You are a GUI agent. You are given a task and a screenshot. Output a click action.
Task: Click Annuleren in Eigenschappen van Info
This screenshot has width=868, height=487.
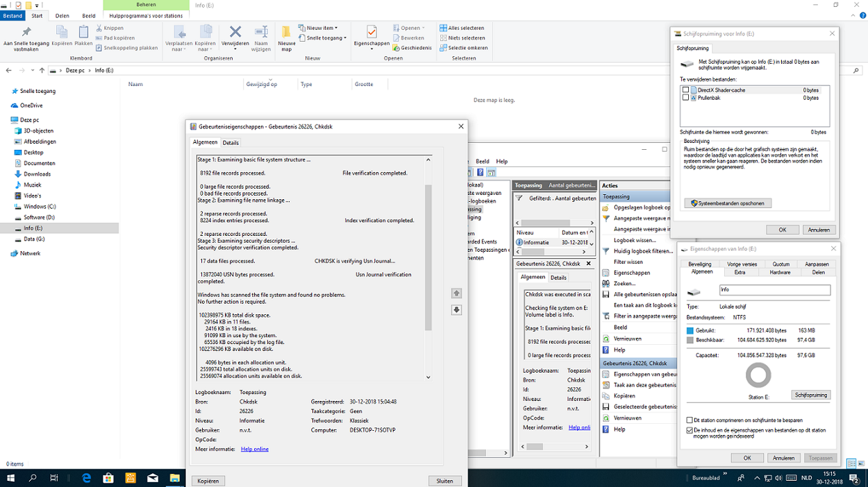(x=783, y=458)
